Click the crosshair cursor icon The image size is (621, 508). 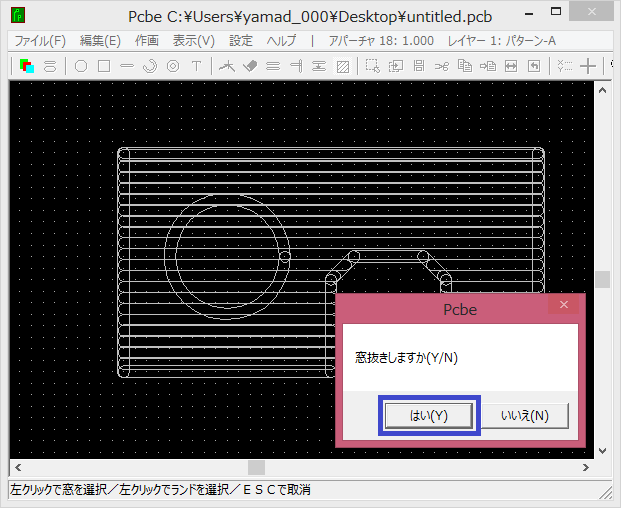[589, 66]
